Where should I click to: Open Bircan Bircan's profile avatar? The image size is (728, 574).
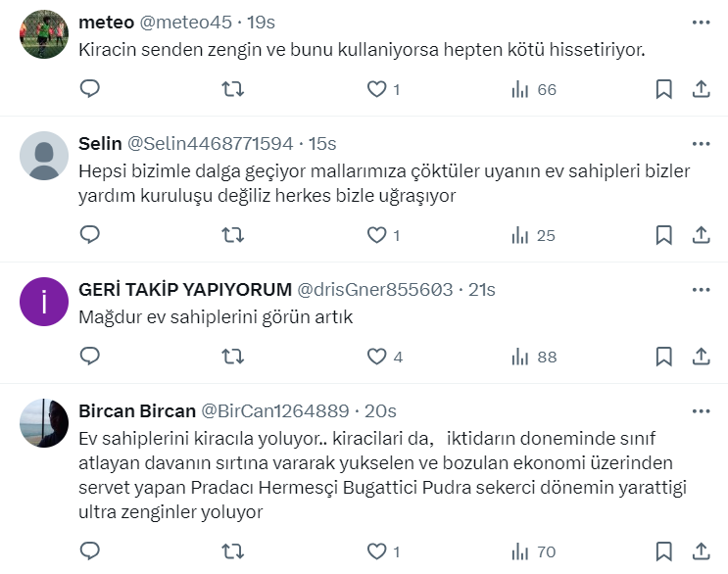coord(44,423)
